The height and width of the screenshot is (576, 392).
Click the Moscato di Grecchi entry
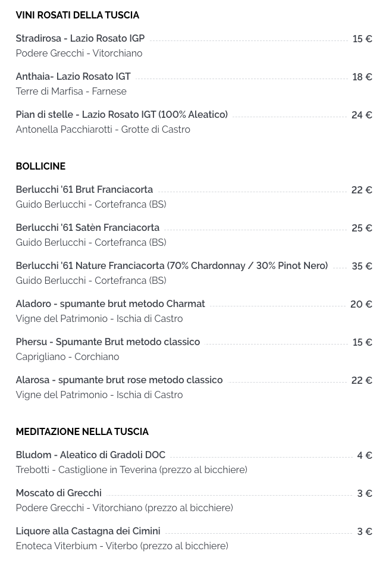[x=58, y=493]
